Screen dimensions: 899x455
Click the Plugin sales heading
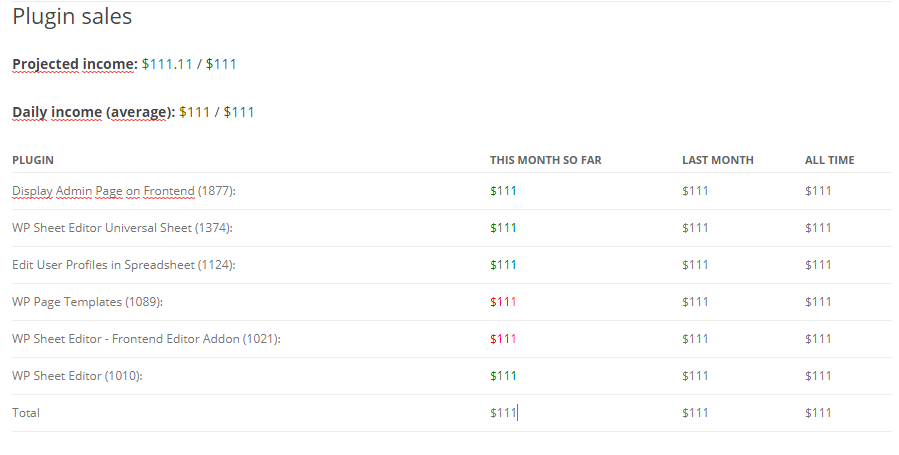pos(72,17)
